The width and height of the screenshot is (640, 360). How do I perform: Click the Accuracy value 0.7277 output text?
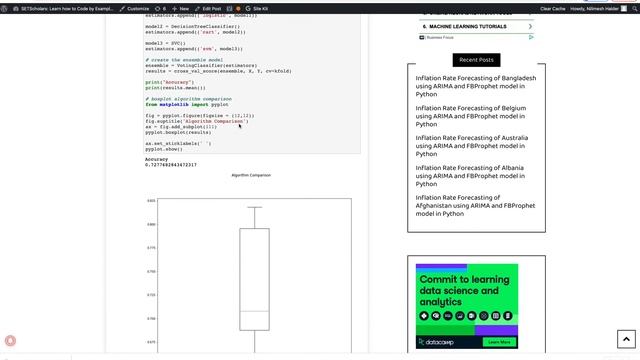tap(171, 165)
